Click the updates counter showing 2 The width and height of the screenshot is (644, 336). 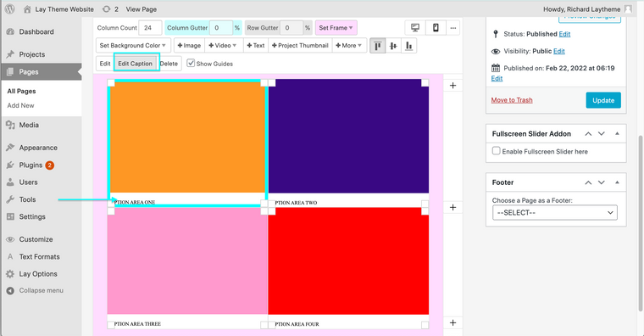coord(111,9)
